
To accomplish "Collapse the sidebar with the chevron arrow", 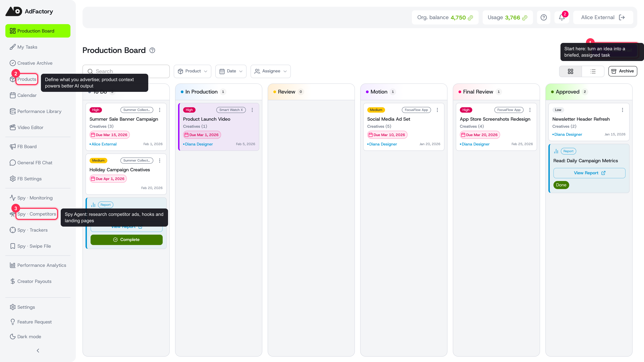I will click(38, 350).
